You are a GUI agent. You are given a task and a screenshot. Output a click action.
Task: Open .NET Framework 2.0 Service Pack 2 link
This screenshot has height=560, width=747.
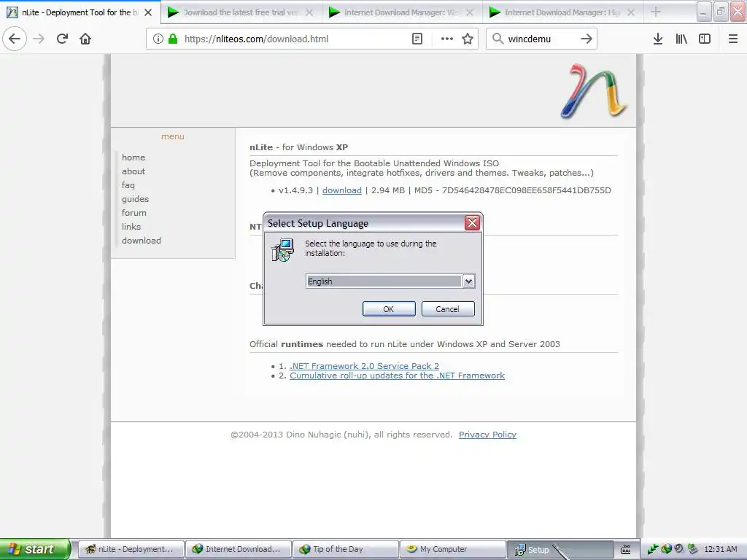pyautogui.click(x=365, y=366)
